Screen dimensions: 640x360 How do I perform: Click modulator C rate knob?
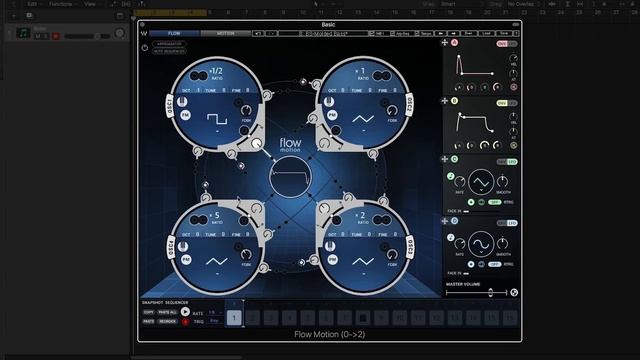tap(460, 182)
